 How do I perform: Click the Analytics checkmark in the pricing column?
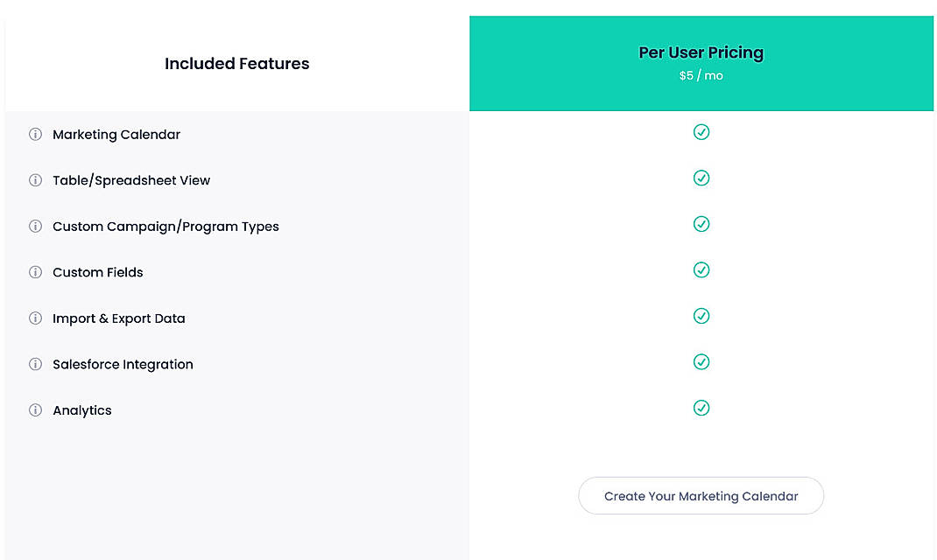[701, 408]
